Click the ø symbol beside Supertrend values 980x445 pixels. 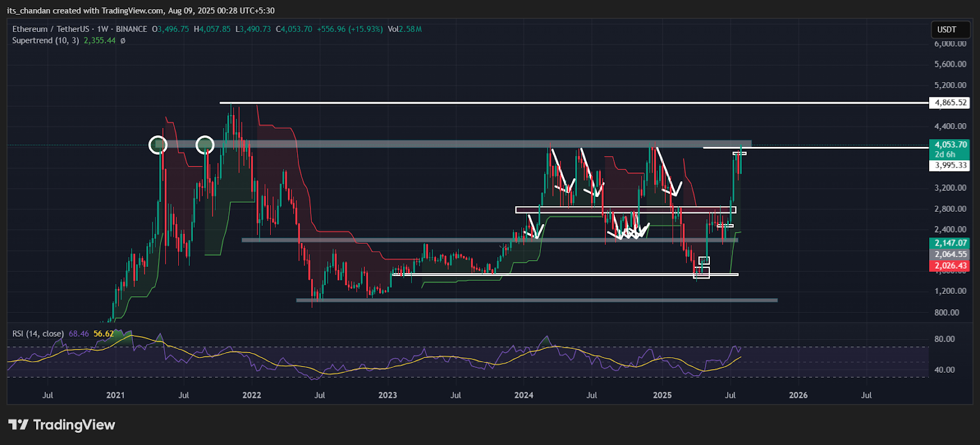coord(123,40)
